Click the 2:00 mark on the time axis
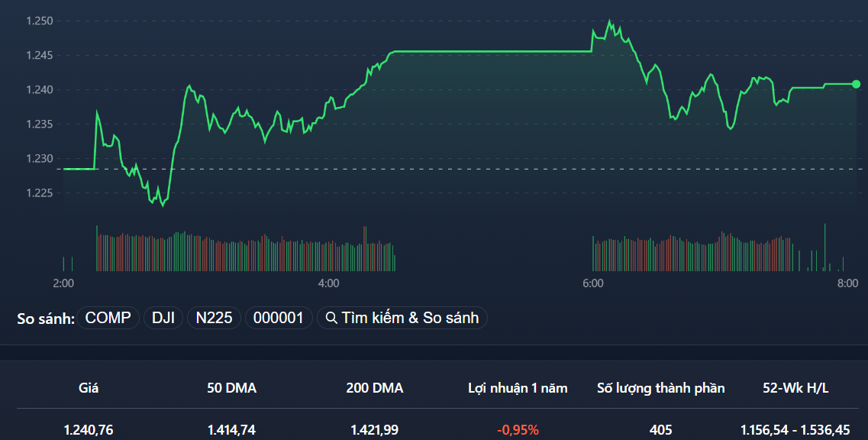This screenshot has height=440, width=868. 63,283
